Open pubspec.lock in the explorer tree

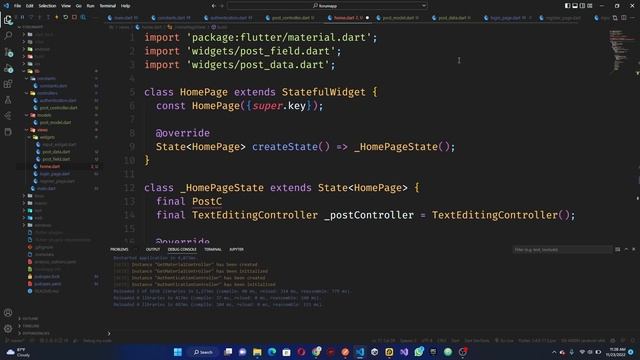click(47, 277)
